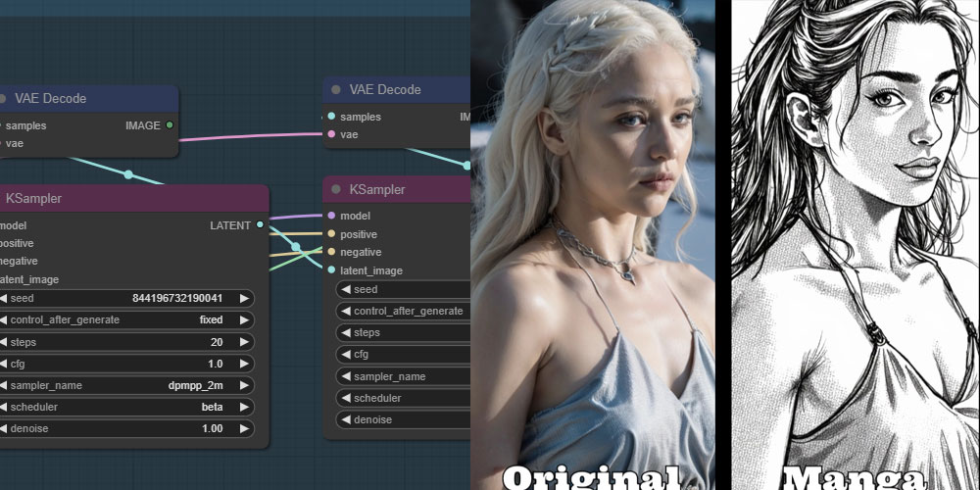Decrease seed with left arrow on right KSampler

coord(345,289)
